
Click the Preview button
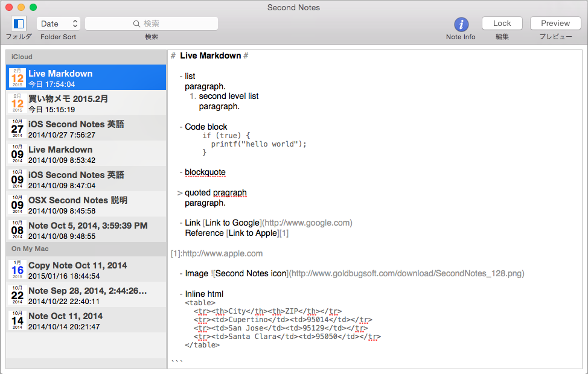pyautogui.click(x=555, y=24)
